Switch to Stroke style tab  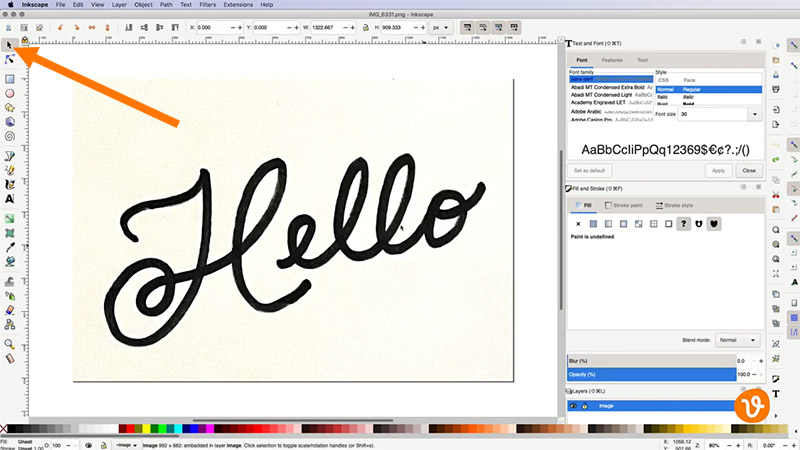click(674, 205)
